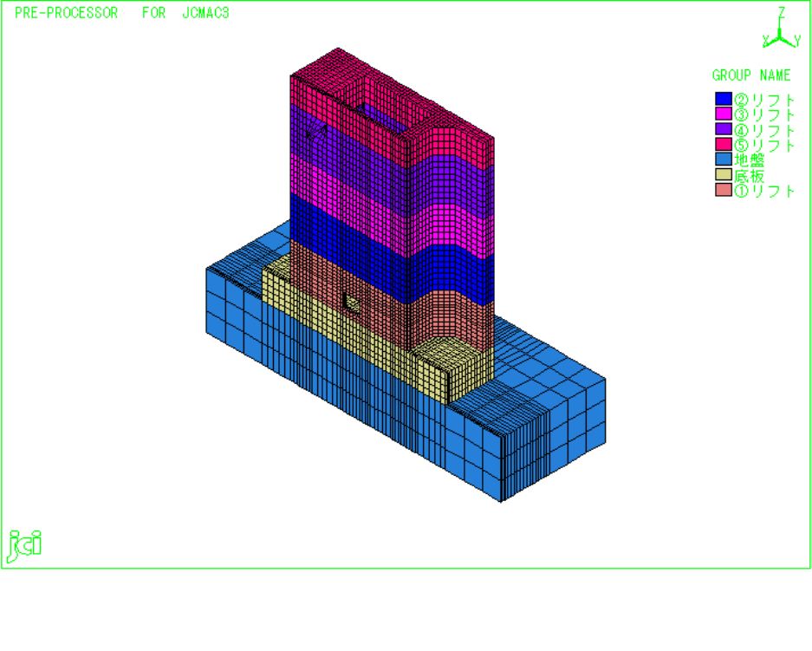The width and height of the screenshot is (812, 651).
Task: Click the GROUP NAME legend heading
Action: pos(750,75)
